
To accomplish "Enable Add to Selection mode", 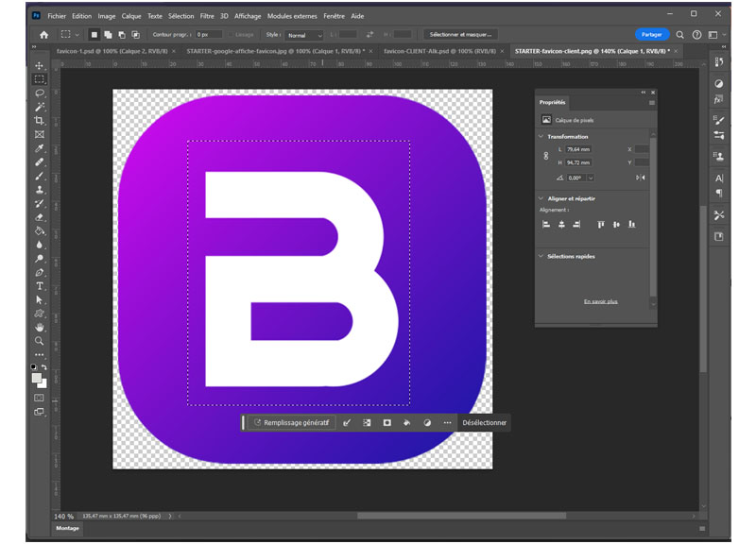I will point(108,35).
